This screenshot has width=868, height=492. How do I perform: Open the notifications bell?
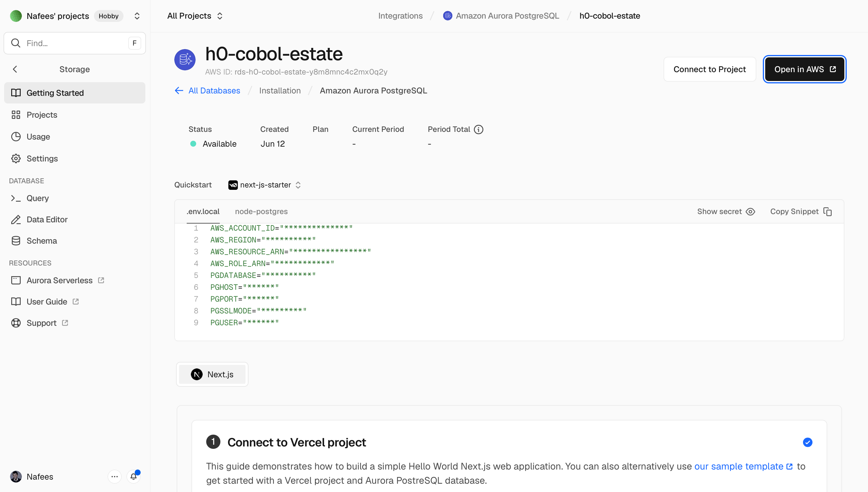[x=134, y=476]
